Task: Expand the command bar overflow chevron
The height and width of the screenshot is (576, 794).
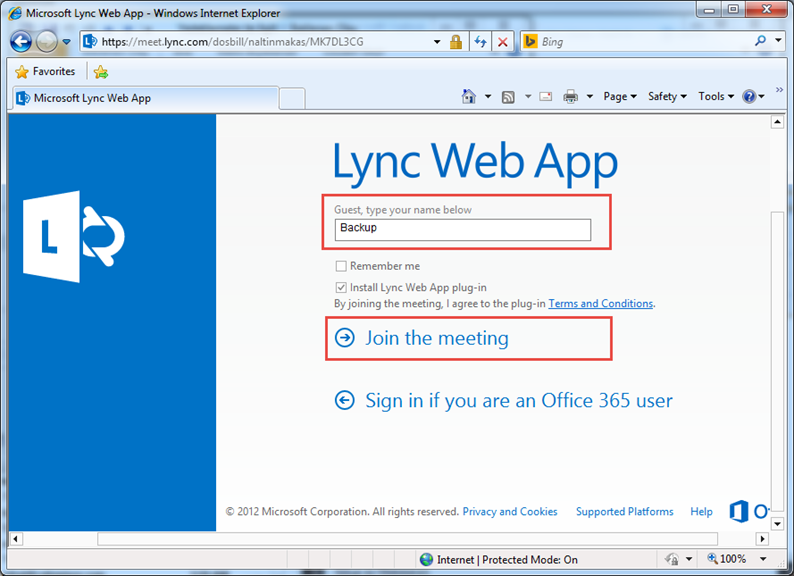Action: [x=779, y=90]
